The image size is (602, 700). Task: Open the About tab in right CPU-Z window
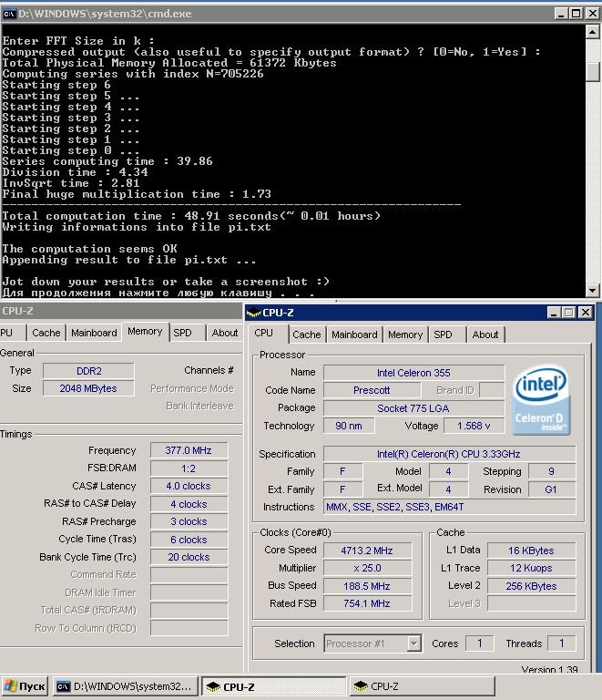tap(485, 335)
